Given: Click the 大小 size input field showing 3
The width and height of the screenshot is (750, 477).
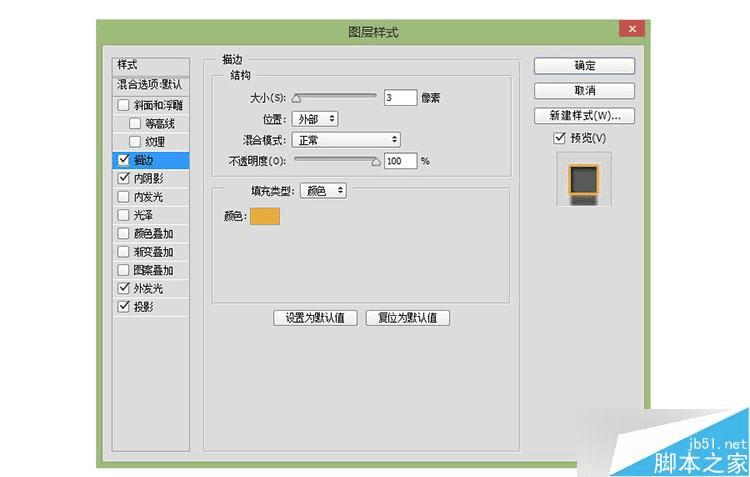Looking at the screenshot, I should 400,98.
